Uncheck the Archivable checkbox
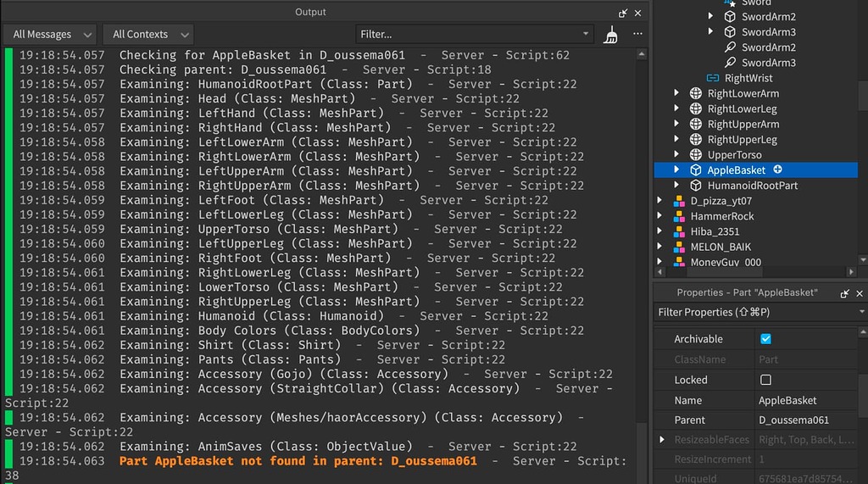Image resolution: width=868 pixels, height=484 pixels. 766,339
